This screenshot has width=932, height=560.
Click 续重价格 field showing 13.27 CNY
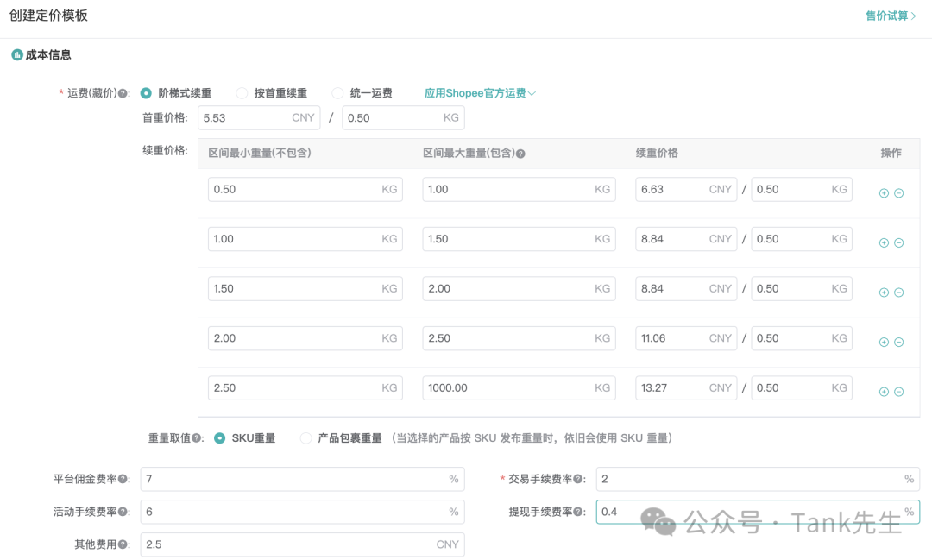[686, 387]
